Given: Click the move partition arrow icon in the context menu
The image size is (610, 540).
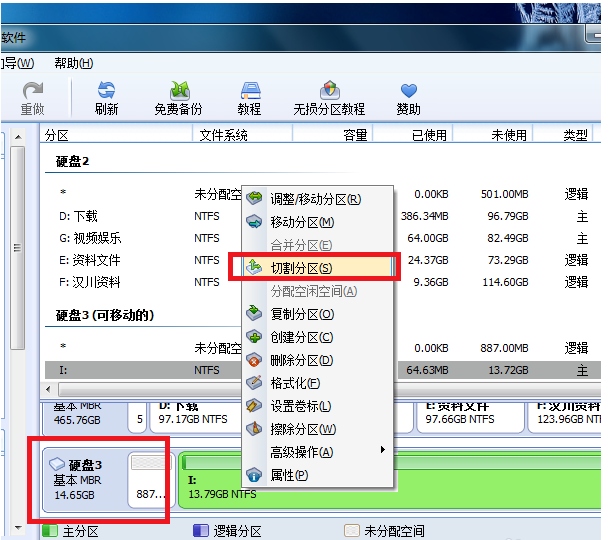Looking at the screenshot, I should [x=254, y=221].
